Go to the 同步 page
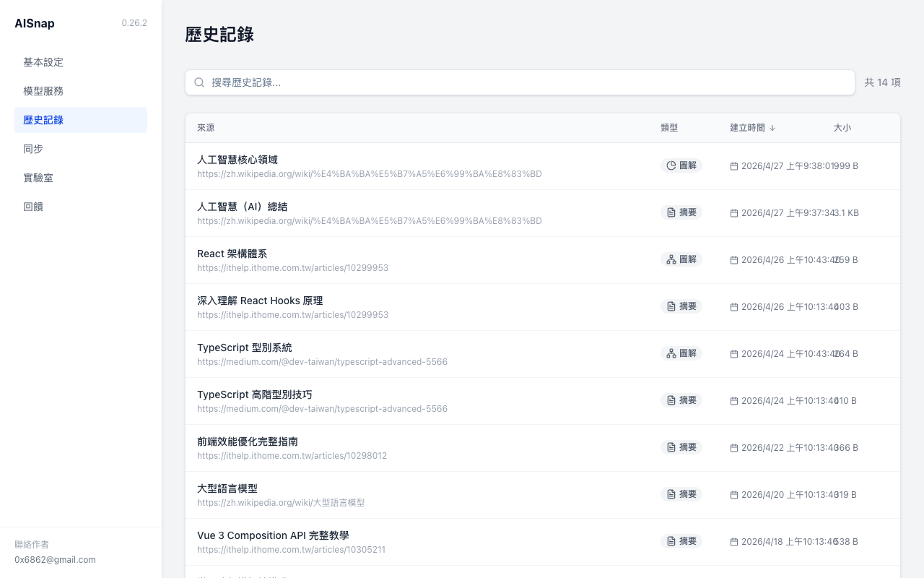The width and height of the screenshot is (924, 578). (81, 149)
